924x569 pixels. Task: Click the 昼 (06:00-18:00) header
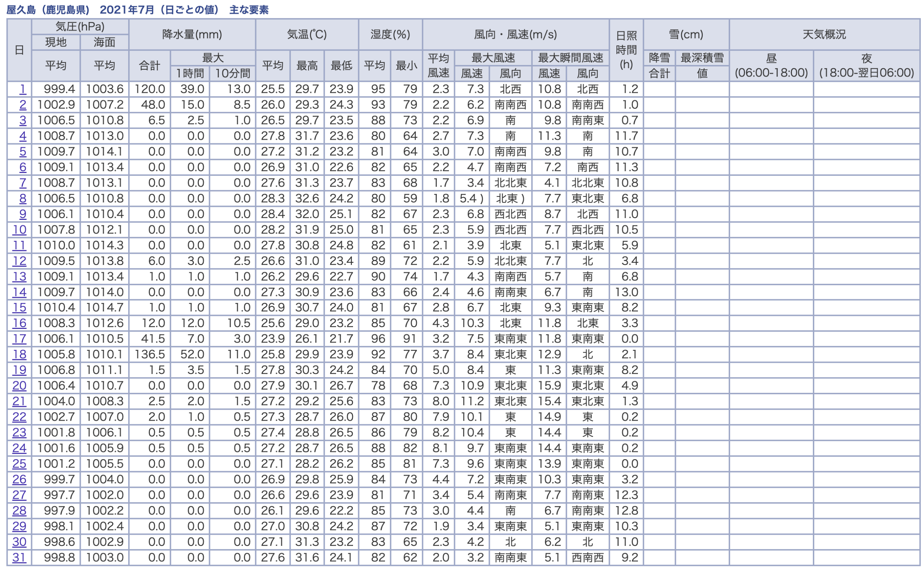click(771, 66)
